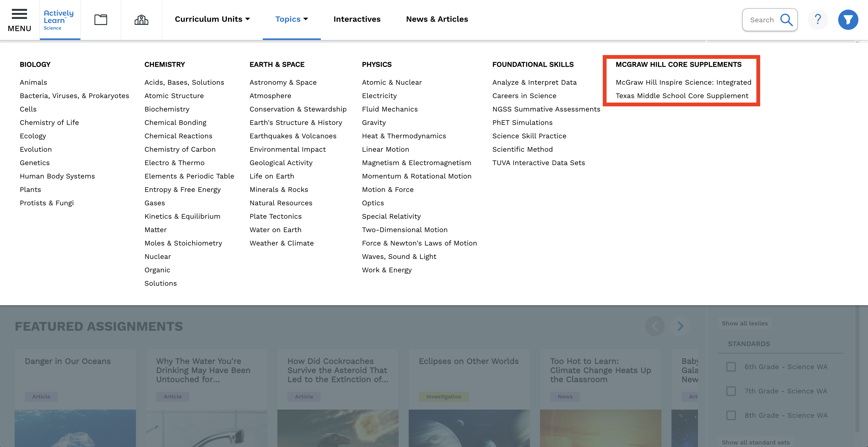Screen dimensions: 868x447
Task: Select Weather & Climate topic
Action: [x=281, y=243]
